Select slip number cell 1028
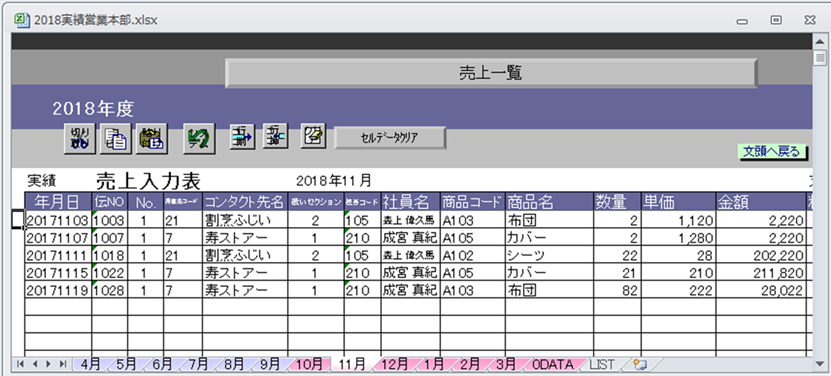This screenshot has height=376, width=831. [110, 290]
